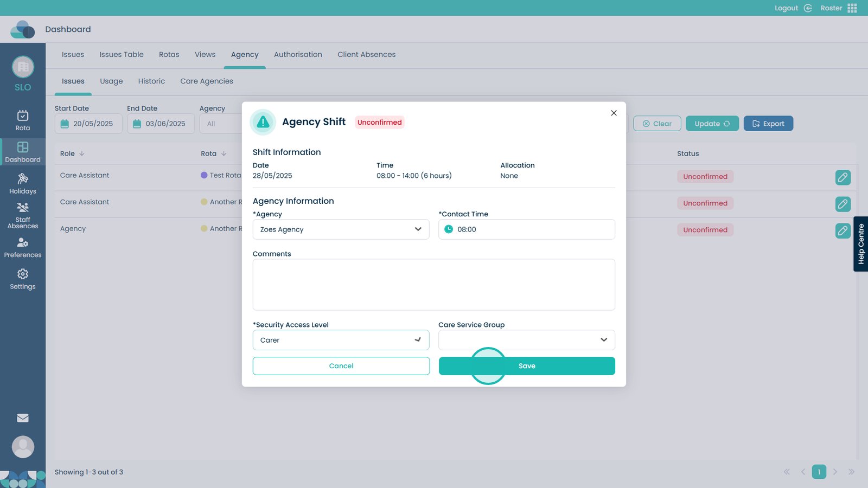This screenshot has width=868, height=488.
Task: Open the messages envelope icon
Action: pyautogui.click(x=23, y=418)
